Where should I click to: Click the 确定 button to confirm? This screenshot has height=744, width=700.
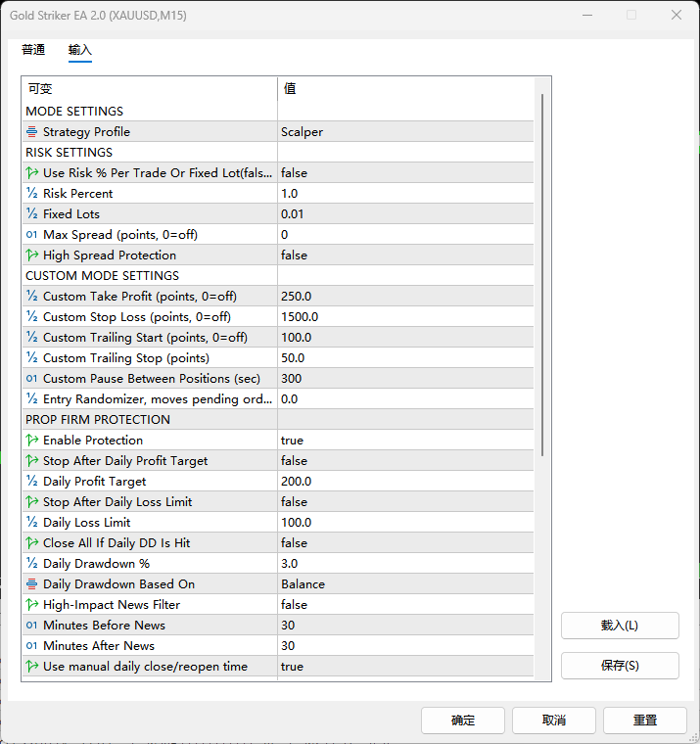click(x=463, y=721)
